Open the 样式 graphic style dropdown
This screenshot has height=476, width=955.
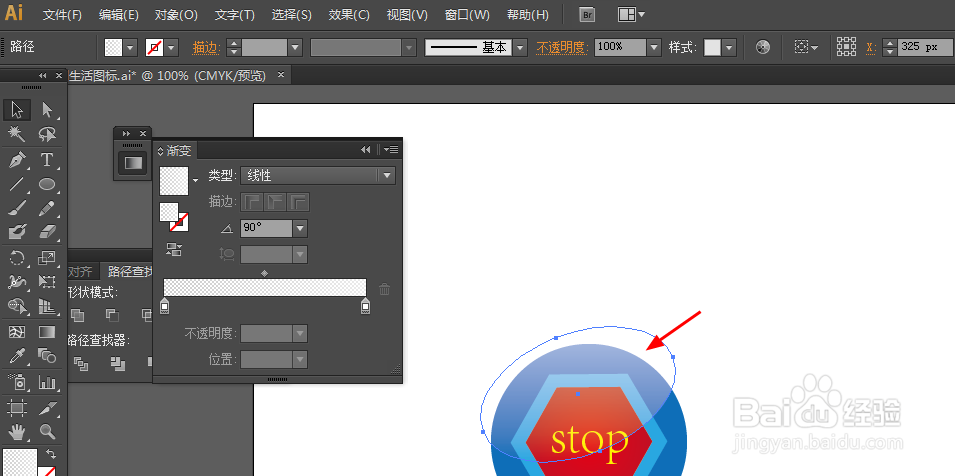coord(730,47)
